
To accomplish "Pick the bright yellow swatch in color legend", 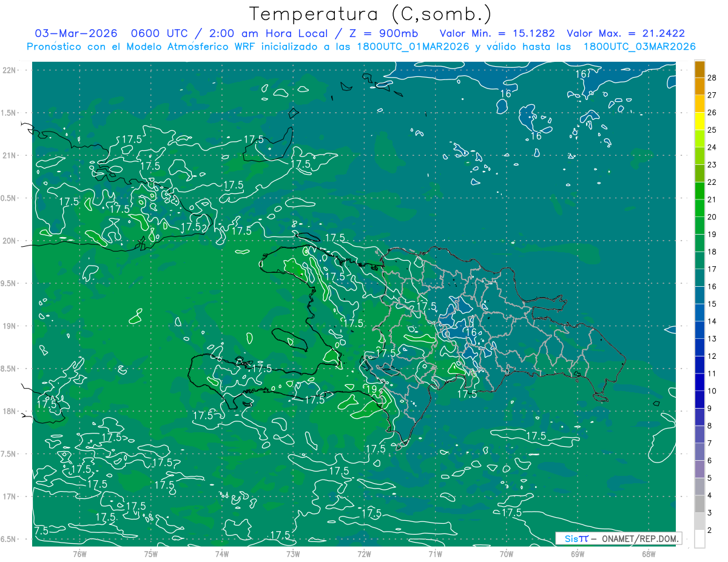I will 700,121.
